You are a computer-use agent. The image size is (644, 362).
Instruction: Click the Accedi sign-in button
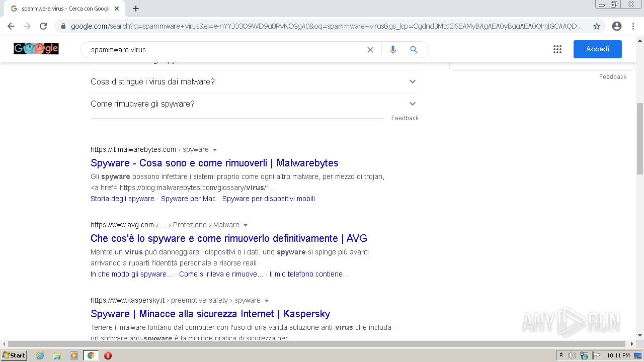(x=598, y=49)
